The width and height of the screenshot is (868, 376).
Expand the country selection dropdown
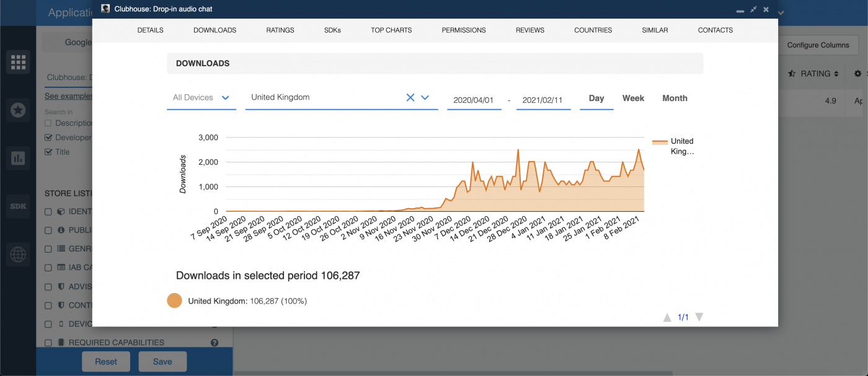[x=425, y=97]
